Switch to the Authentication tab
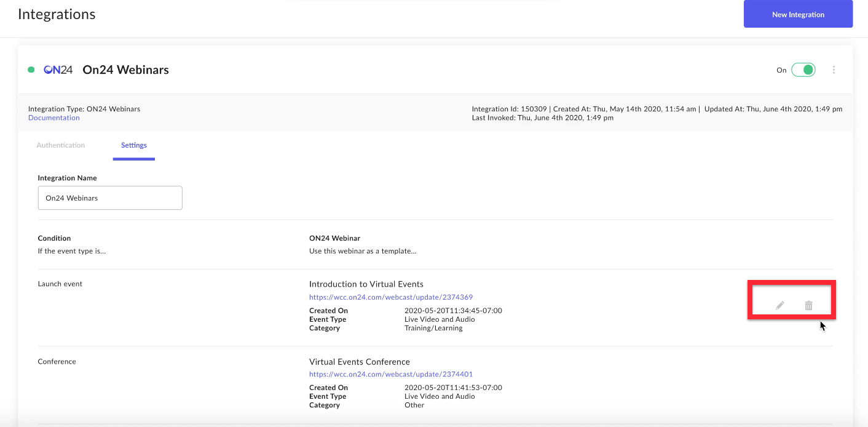The image size is (868, 427). pos(61,145)
